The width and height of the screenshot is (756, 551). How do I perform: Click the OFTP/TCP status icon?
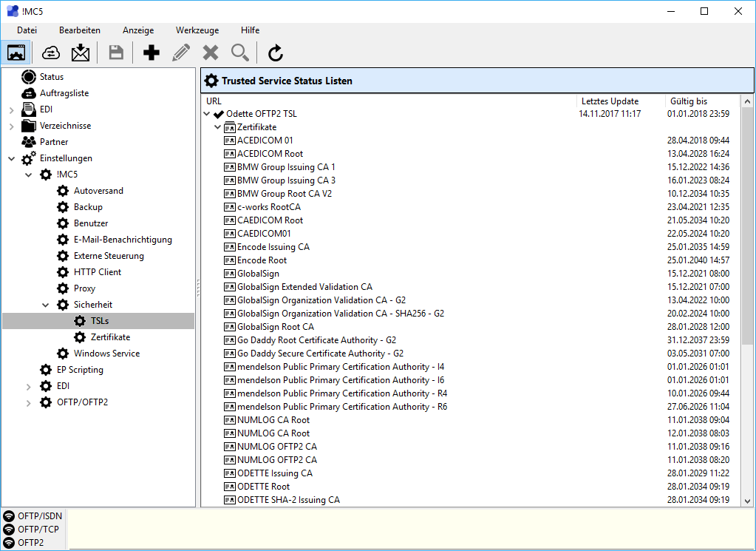click(x=9, y=530)
